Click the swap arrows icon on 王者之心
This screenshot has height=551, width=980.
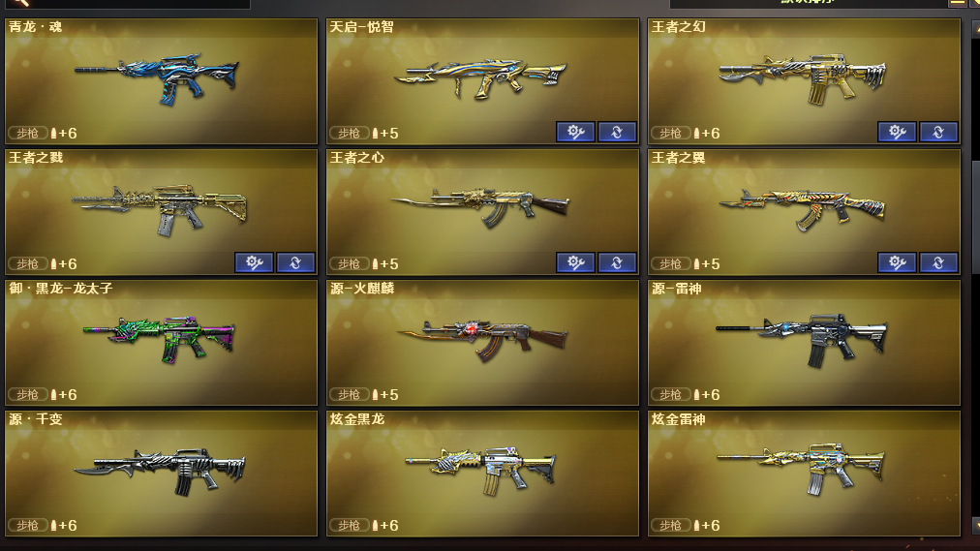[617, 262]
